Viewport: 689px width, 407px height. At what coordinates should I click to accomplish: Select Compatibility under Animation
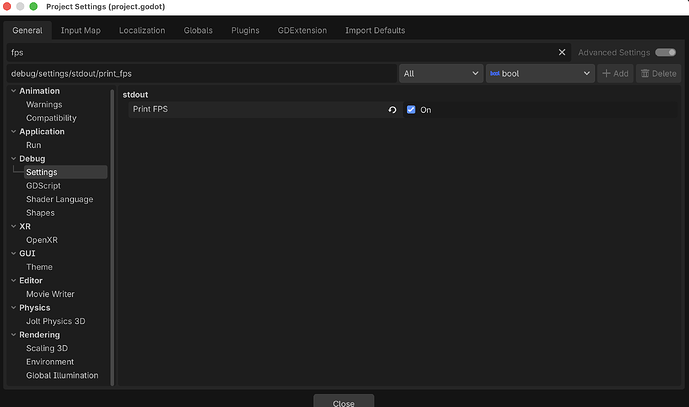pyautogui.click(x=51, y=118)
